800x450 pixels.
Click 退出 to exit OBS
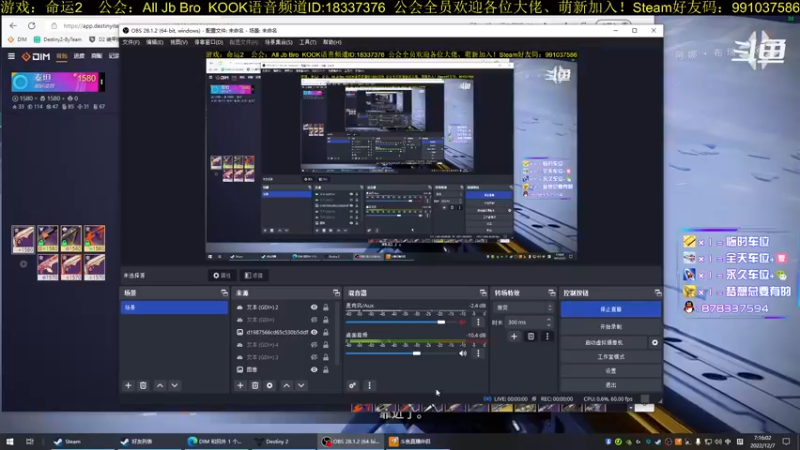(611, 385)
